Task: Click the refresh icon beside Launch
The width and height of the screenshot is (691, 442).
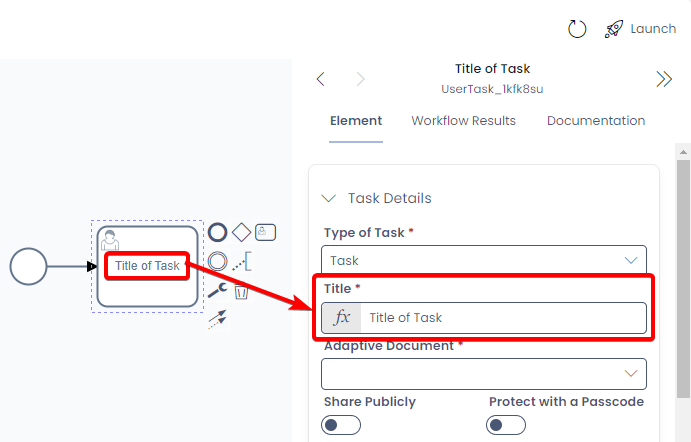Action: pos(577,29)
